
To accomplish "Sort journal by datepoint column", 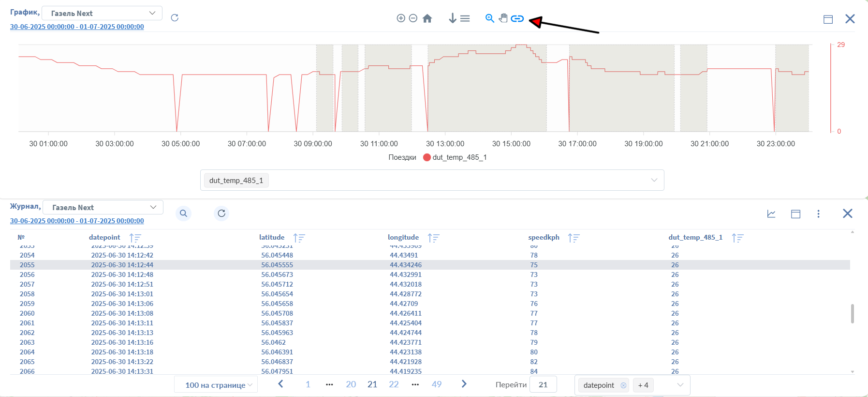I will pos(135,238).
